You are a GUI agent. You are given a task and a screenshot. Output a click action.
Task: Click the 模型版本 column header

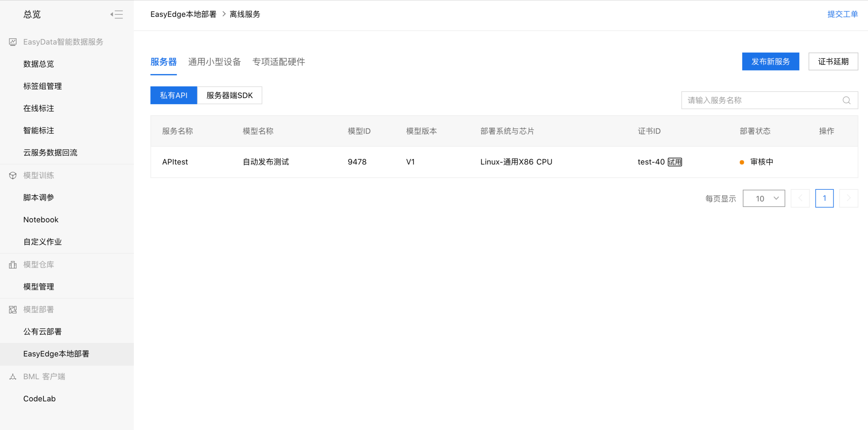pos(421,131)
